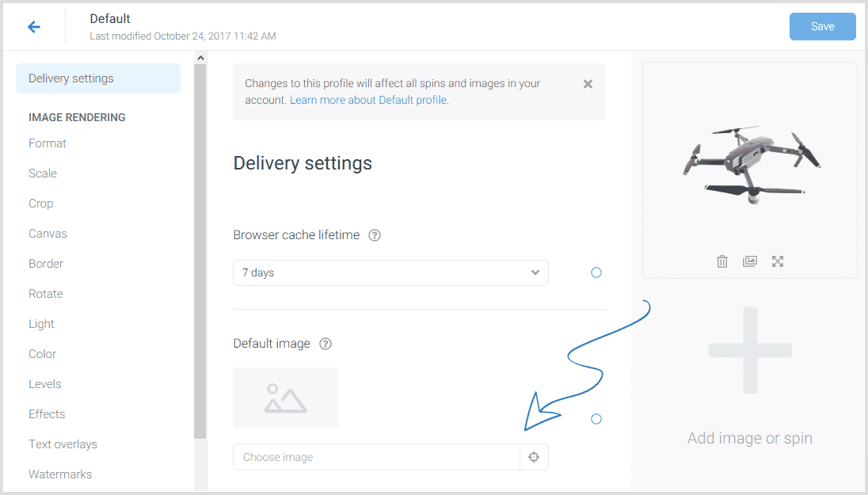The height and width of the screenshot is (495, 868).
Task: Toggle the Browser cache lifetime radio circle
Action: pyautogui.click(x=596, y=272)
